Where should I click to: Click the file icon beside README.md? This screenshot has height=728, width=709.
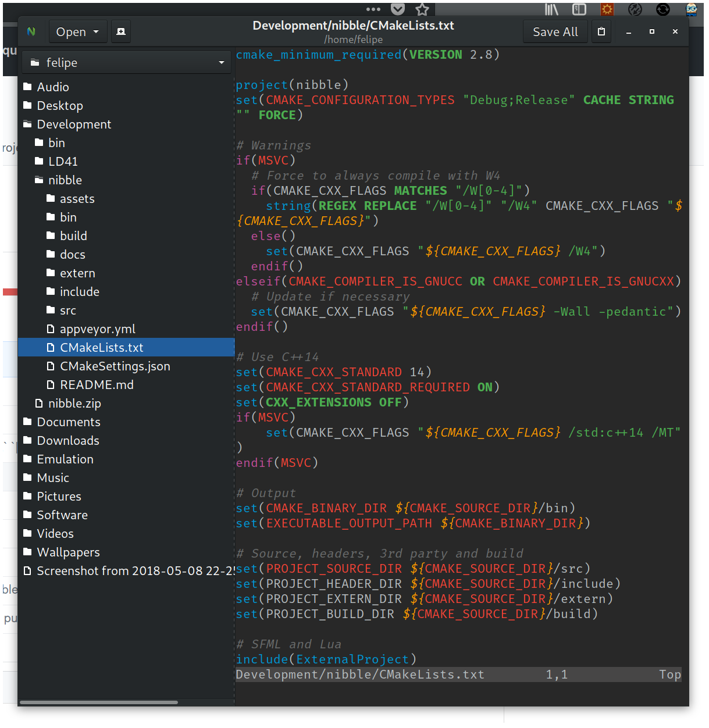(51, 385)
